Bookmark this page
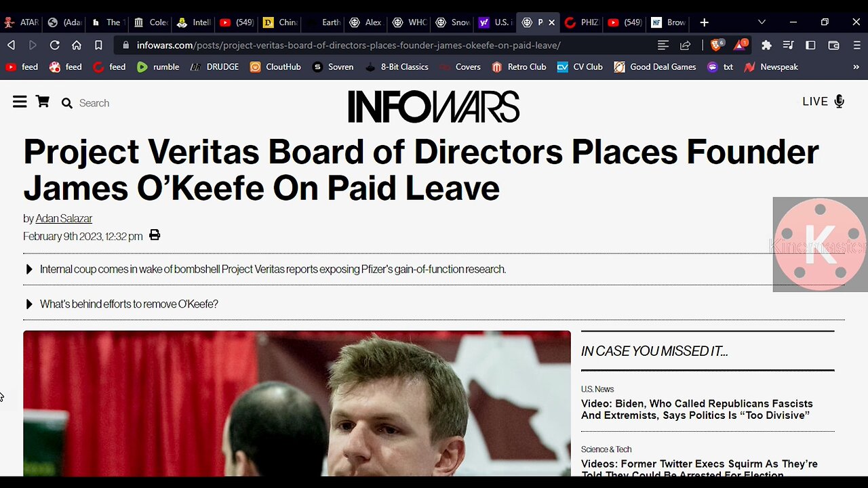 tap(98, 45)
